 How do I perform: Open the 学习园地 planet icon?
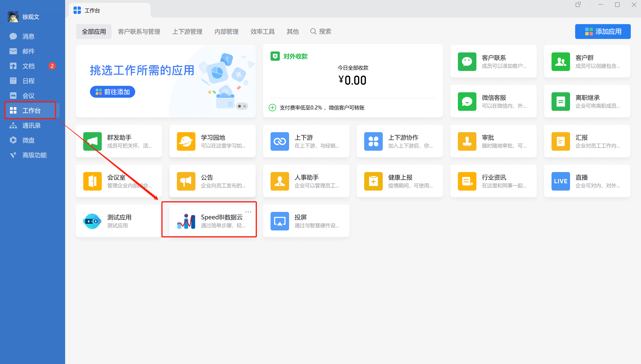(x=186, y=141)
